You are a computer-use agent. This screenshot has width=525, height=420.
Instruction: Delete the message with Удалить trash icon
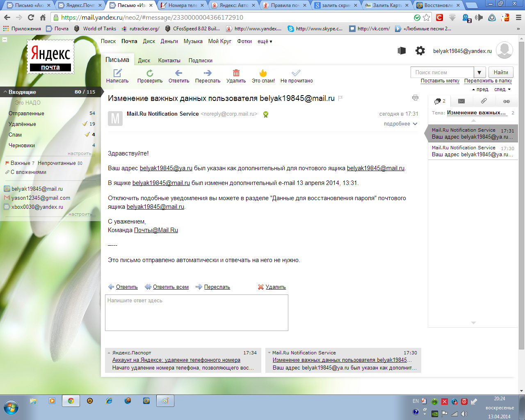tap(236, 76)
